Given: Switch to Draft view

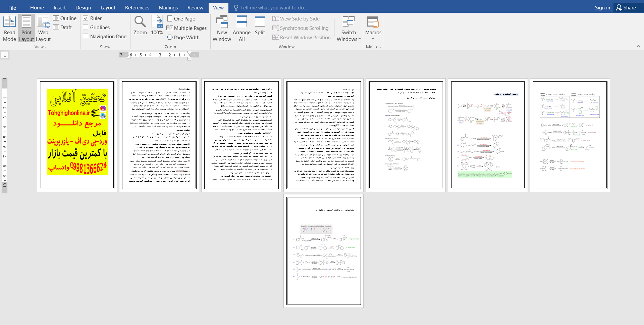Looking at the screenshot, I should click(62, 28).
